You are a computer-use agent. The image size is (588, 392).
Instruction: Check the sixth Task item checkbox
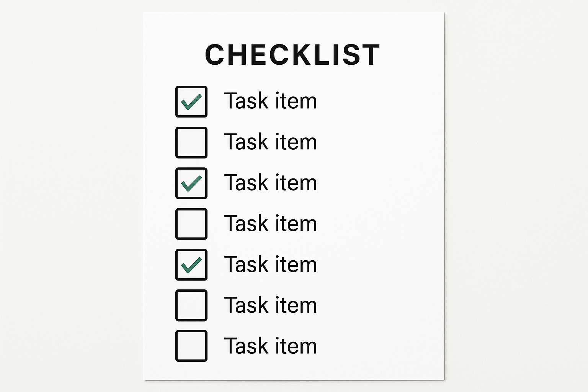[191, 305]
